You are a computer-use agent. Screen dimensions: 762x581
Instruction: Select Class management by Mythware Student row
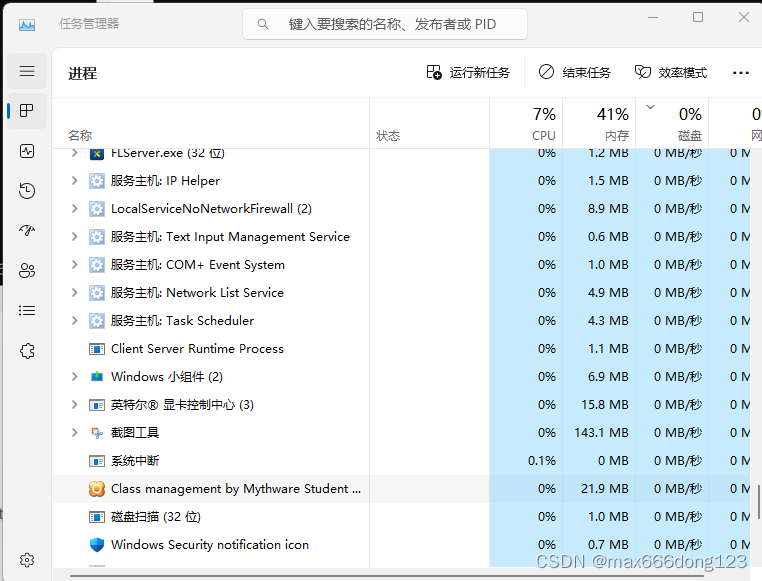(401, 489)
